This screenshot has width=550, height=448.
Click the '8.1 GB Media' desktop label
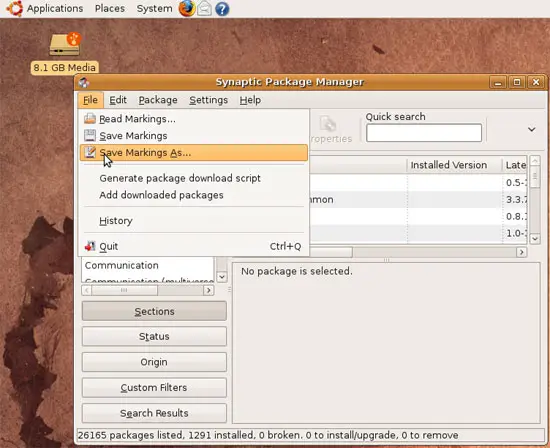click(x=65, y=67)
